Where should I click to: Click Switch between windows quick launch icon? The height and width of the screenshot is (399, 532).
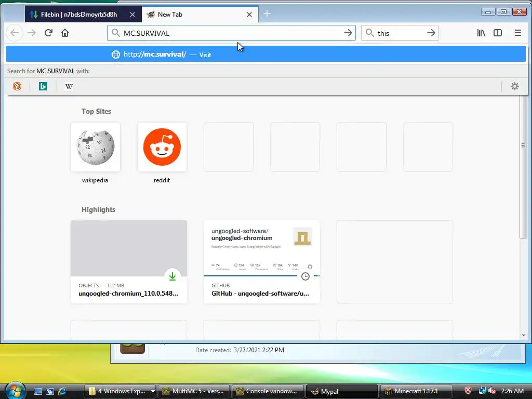[50, 392]
